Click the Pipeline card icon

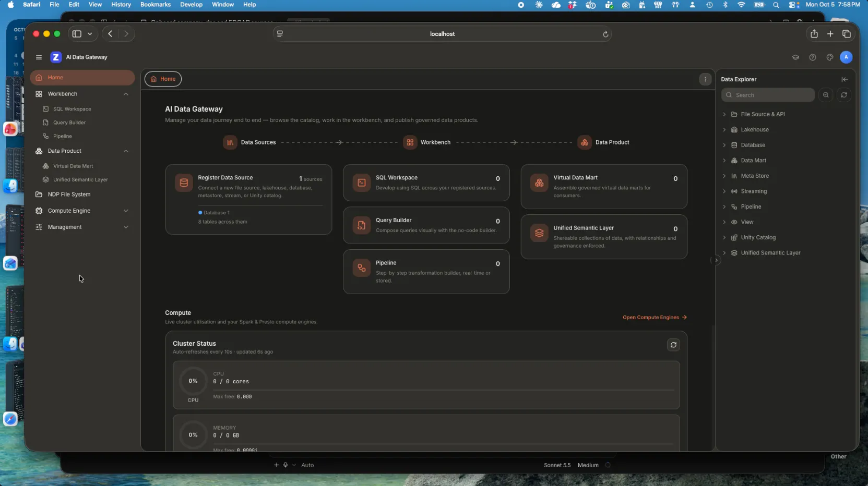click(x=361, y=268)
